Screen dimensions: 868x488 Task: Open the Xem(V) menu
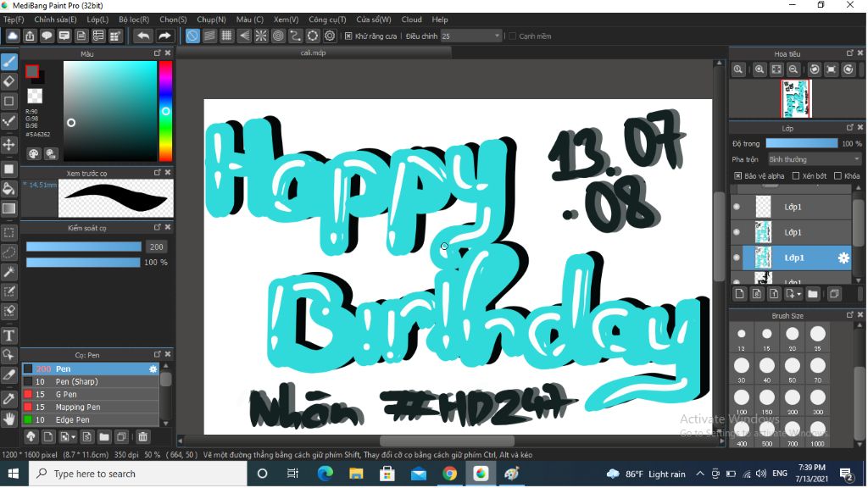click(287, 19)
